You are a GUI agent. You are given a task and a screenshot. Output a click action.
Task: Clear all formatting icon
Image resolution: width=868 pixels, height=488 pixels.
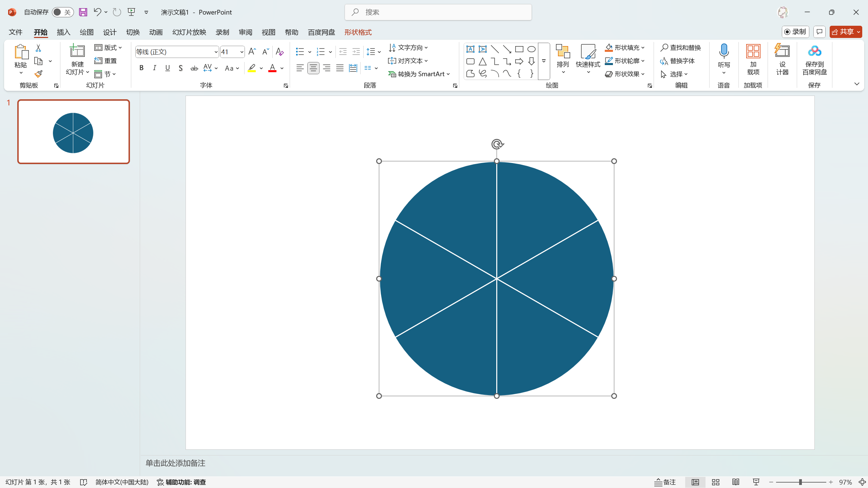click(279, 52)
